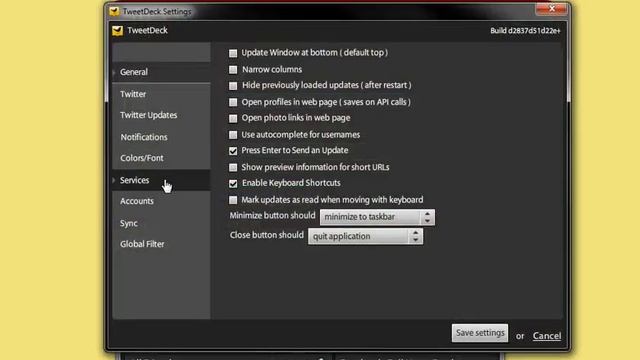
Task: Switch to Colors/Font settings
Action: (161, 158)
